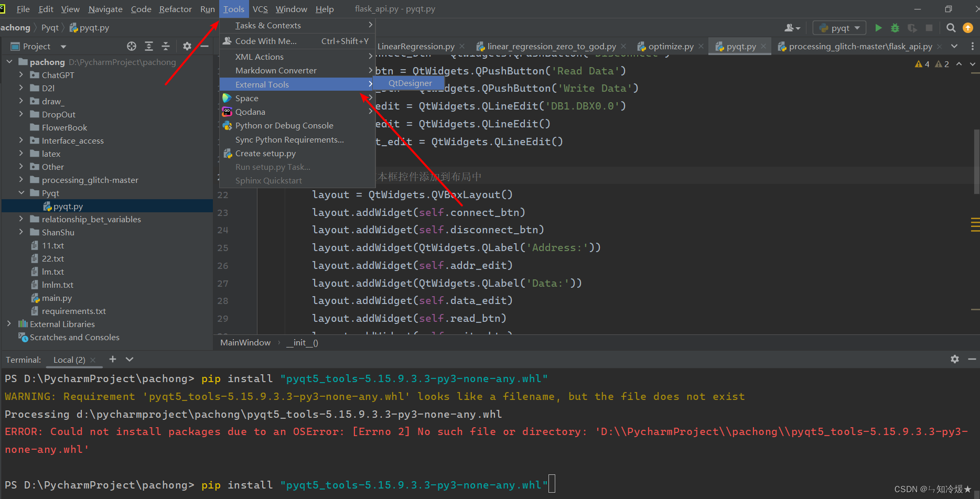This screenshot has height=499, width=980.
Task: Open Project panel settings gear
Action: click(187, 47)
